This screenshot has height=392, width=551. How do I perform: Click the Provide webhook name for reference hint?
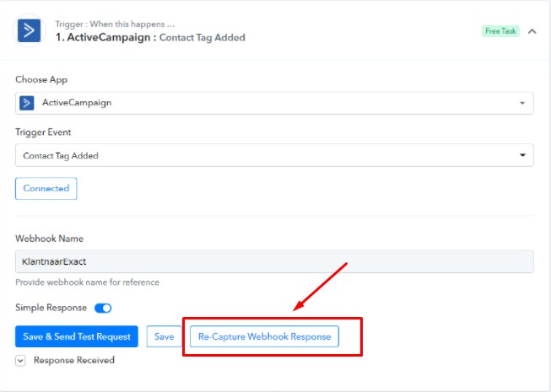point(87,282)
